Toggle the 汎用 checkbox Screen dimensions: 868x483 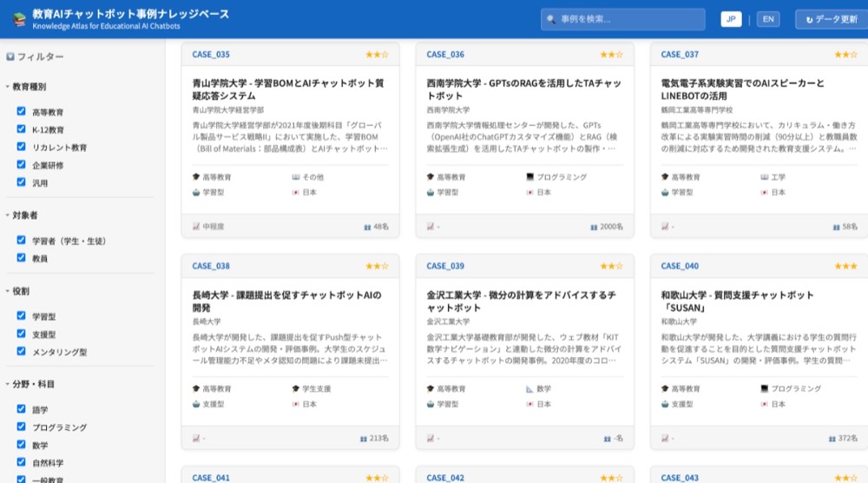coord(21,182)
